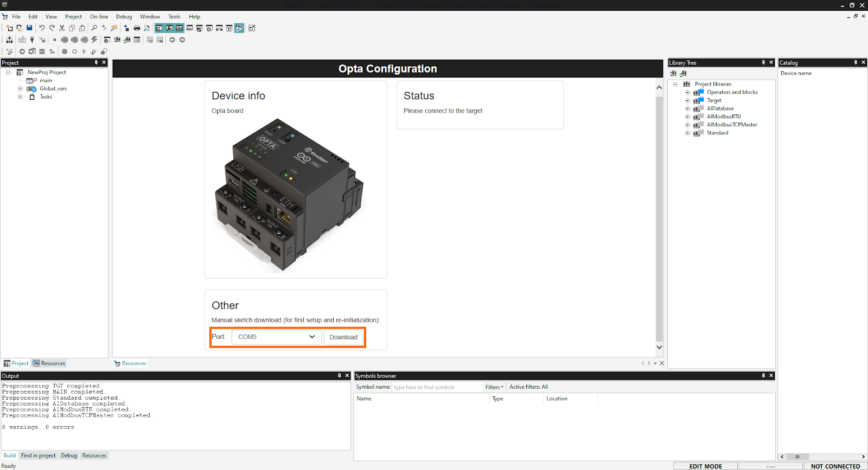Click the small square stop icon
The image size is (868, 470).
coord(55,40)
